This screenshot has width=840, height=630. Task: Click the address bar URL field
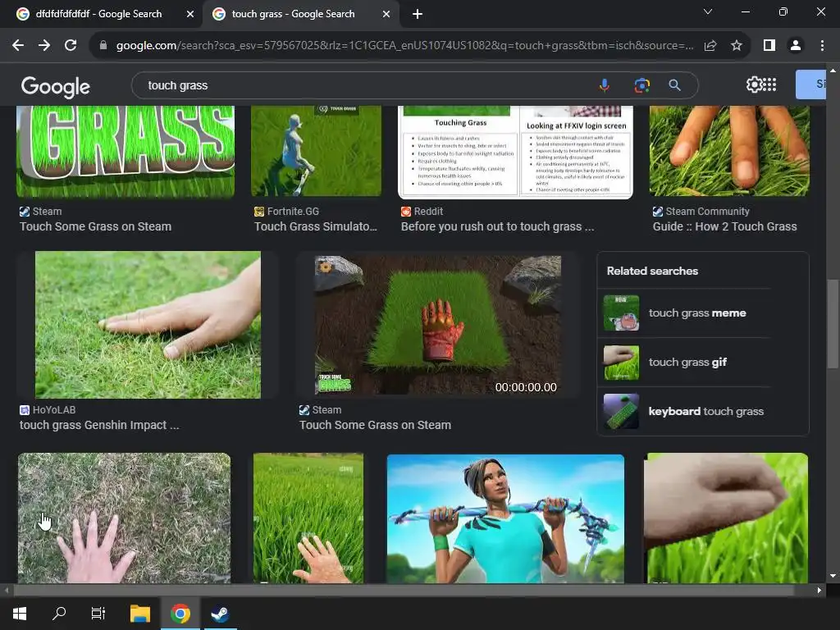click(404, 46)
